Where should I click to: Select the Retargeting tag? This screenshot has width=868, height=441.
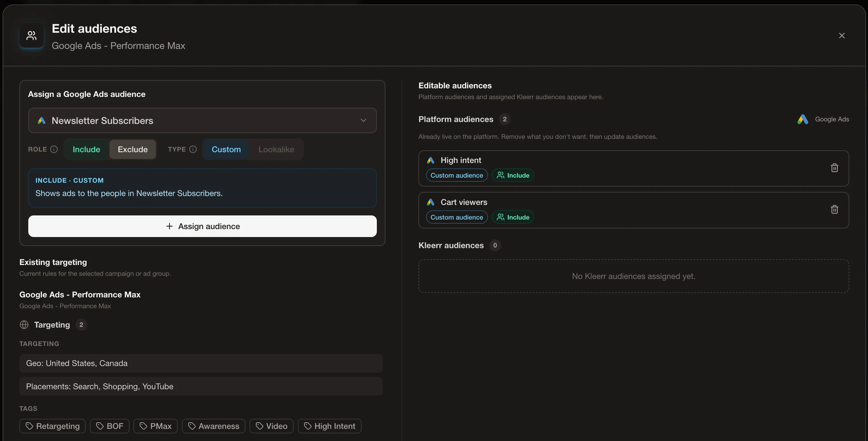(53, 426)
